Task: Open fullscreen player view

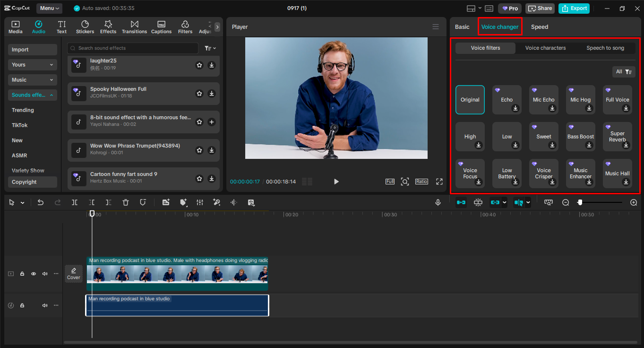Action: click(x=439, y=182)
